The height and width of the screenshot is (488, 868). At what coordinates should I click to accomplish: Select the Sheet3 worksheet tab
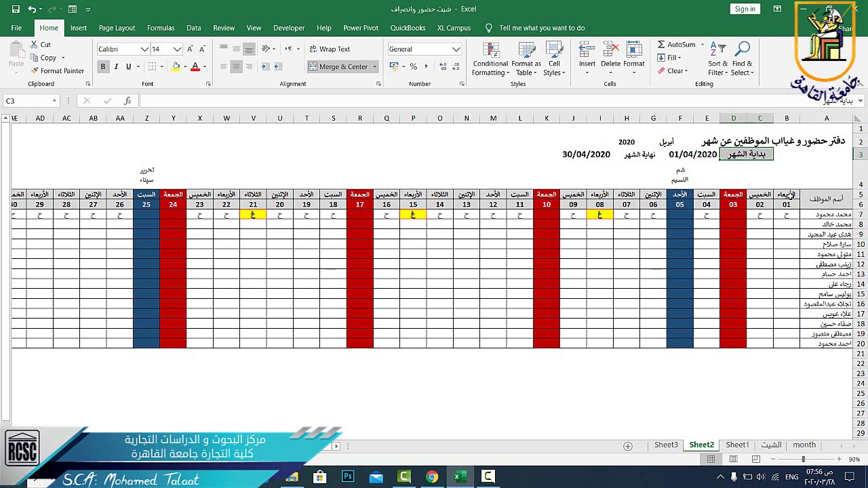click(x=666, y=445)
